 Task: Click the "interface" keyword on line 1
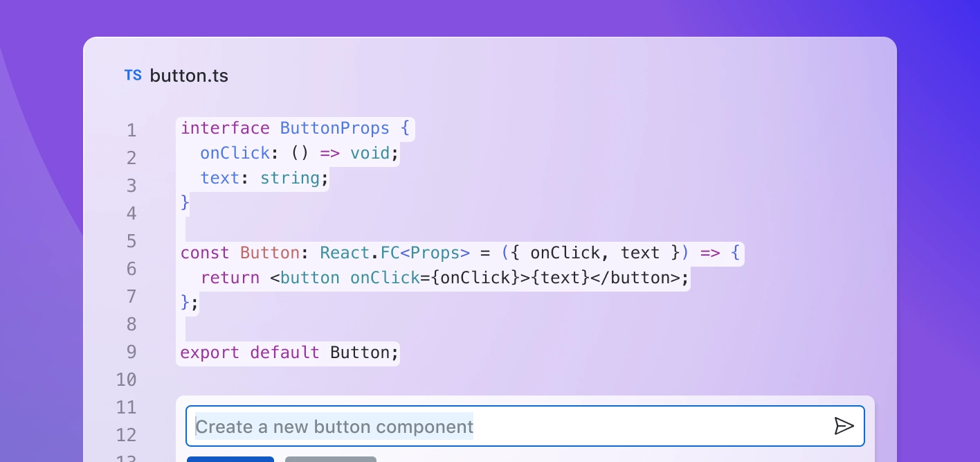225,128
